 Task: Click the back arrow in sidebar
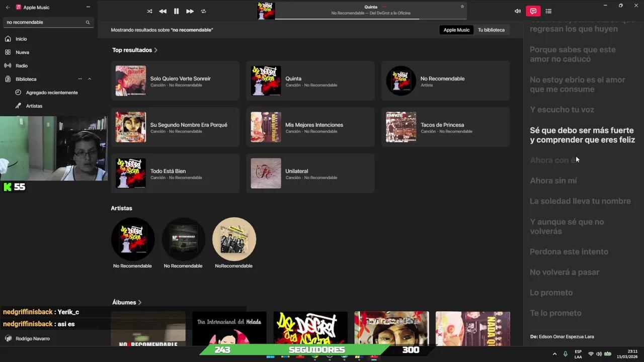[x=8, y=8]
